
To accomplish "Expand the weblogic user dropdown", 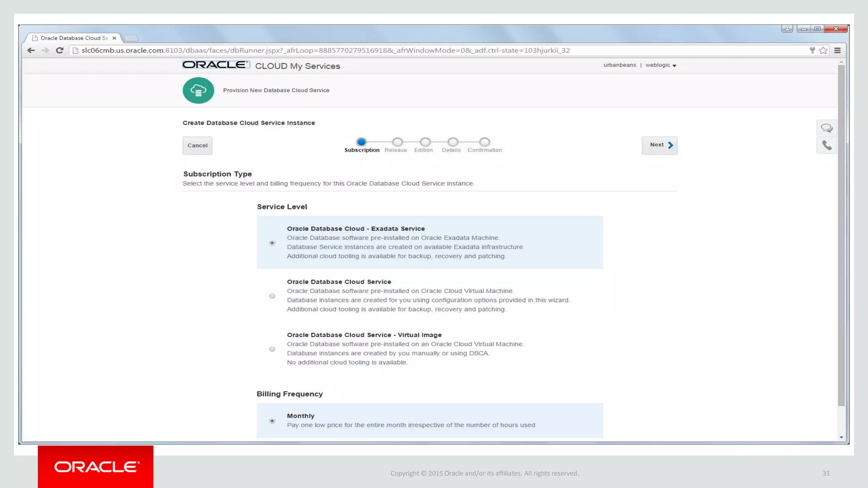I will point(661,65).
